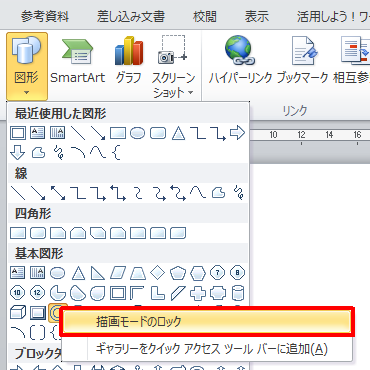Open the 参考資料 ribbon tab

click(x=45, y=16)
